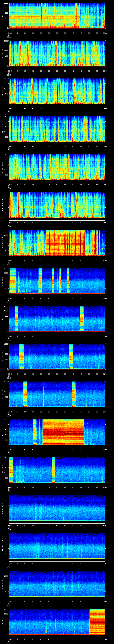Screen dimensions: 114x644
Task: Click the burst near 27s in 22:33 spectrogram
Action: point(53,470)
